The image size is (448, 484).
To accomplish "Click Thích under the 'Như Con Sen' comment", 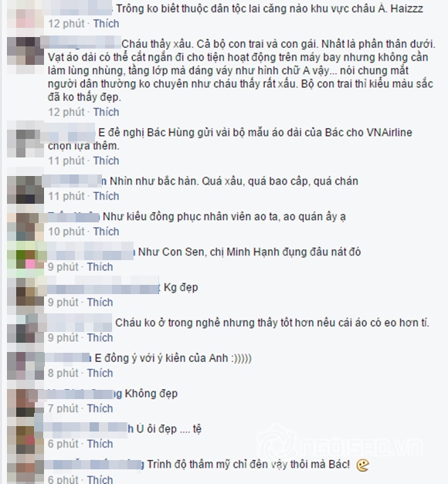I will pos(100,266).
